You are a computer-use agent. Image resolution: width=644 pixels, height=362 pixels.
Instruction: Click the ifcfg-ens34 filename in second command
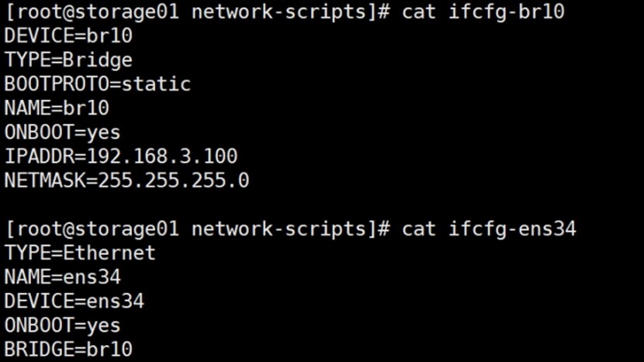[512, 229]
